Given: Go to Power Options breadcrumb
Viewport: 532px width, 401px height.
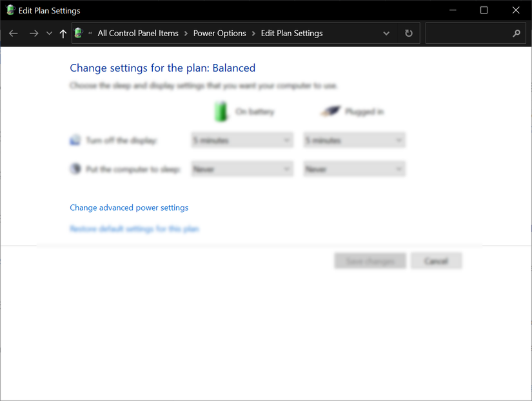Looking at the screenshot, I should [x=219, y=34].
